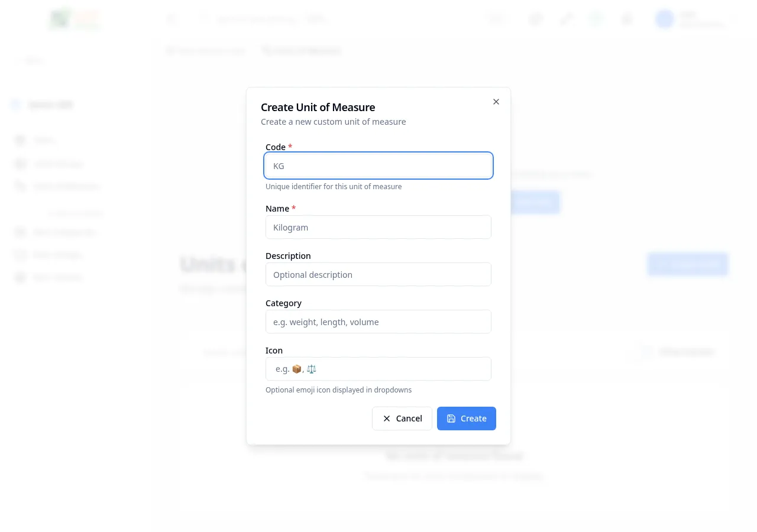Select the Units of Measure breadcrumb tab
This screenshot has width=757, height=532.
click(x=302, y=51)
